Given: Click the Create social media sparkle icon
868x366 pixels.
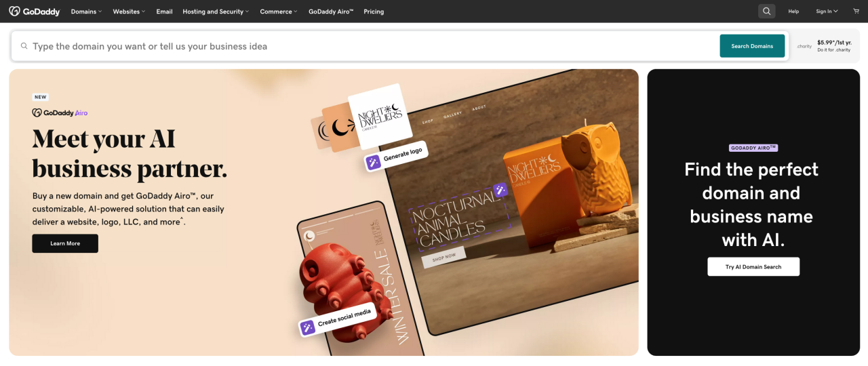Looking at the screenshot, I should (x=308, y=327).
